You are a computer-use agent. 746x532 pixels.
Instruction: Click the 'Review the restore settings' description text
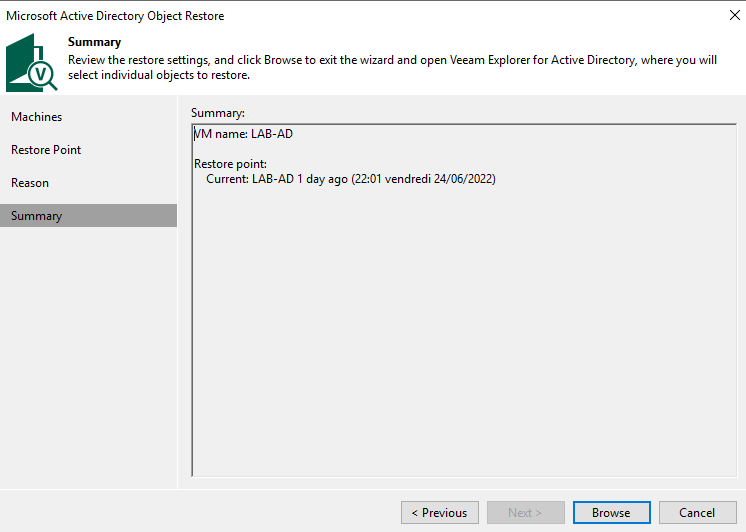pyautogui.click(x=392, y=68)
